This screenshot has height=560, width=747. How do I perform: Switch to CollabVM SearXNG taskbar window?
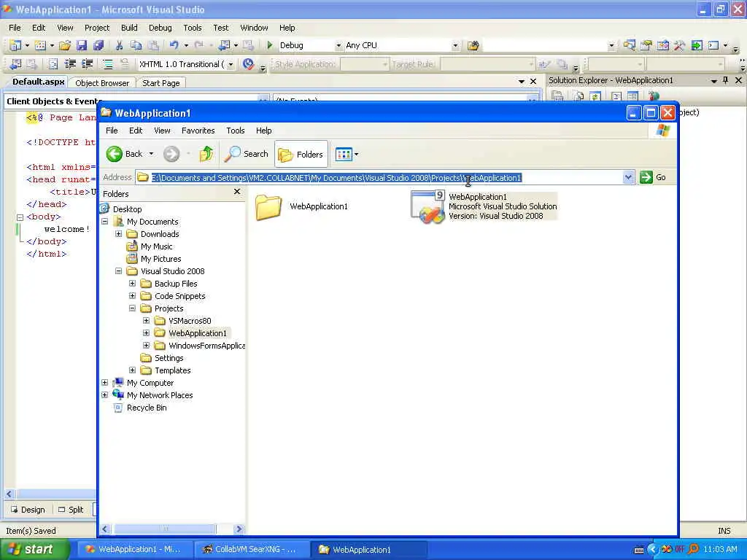coord(252,549)
